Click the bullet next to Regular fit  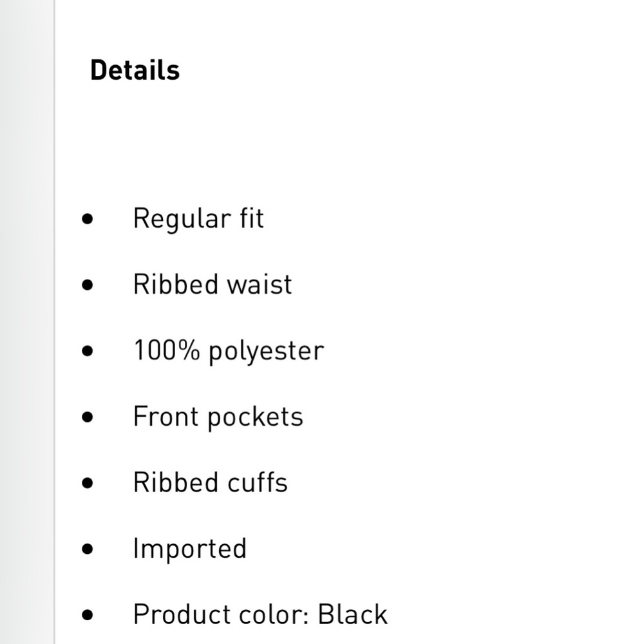pyautogui.click(x=87, y=219)
